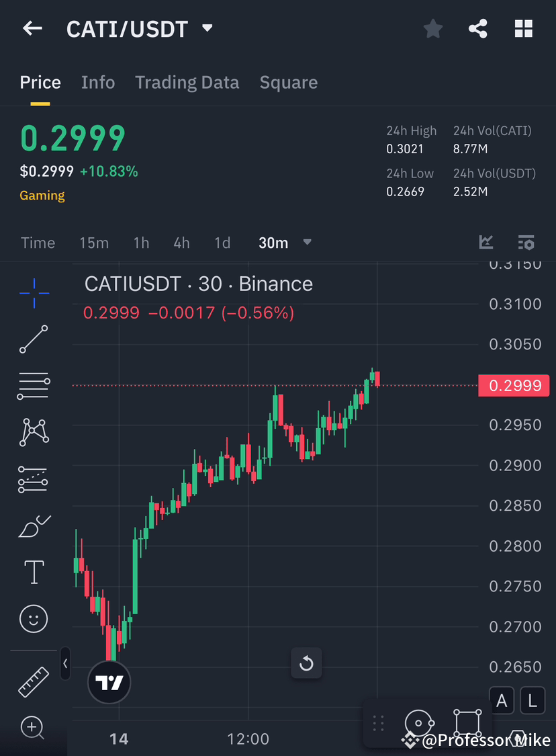The image size is (556, 756).
Task: Go back using the arrow button
Action: click(x=32, y=28)
